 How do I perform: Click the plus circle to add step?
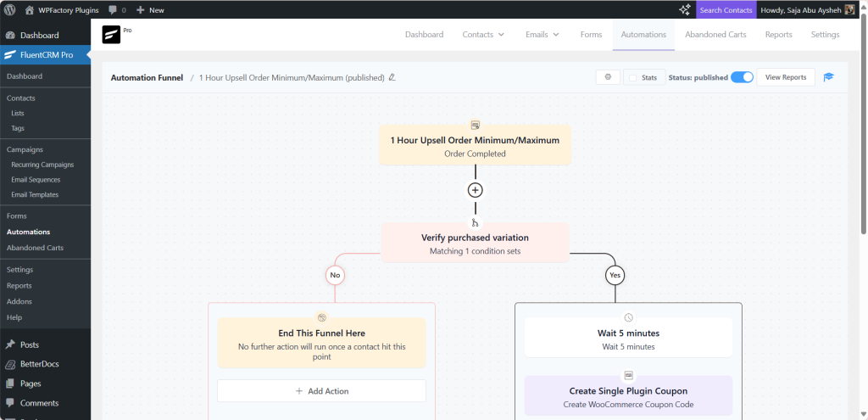[475, 190]
